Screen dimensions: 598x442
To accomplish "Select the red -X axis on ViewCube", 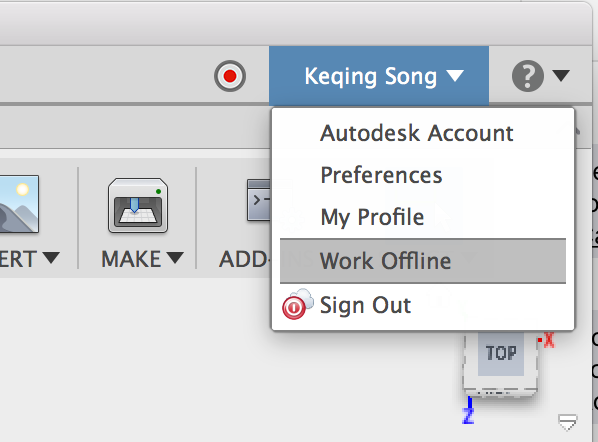I will (x=546, y=339).
